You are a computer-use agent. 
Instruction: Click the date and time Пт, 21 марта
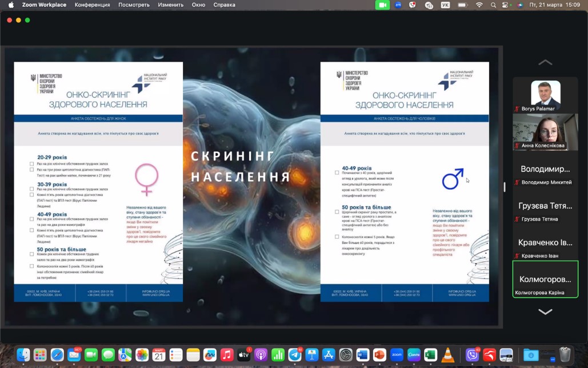[x=555, y=5]
